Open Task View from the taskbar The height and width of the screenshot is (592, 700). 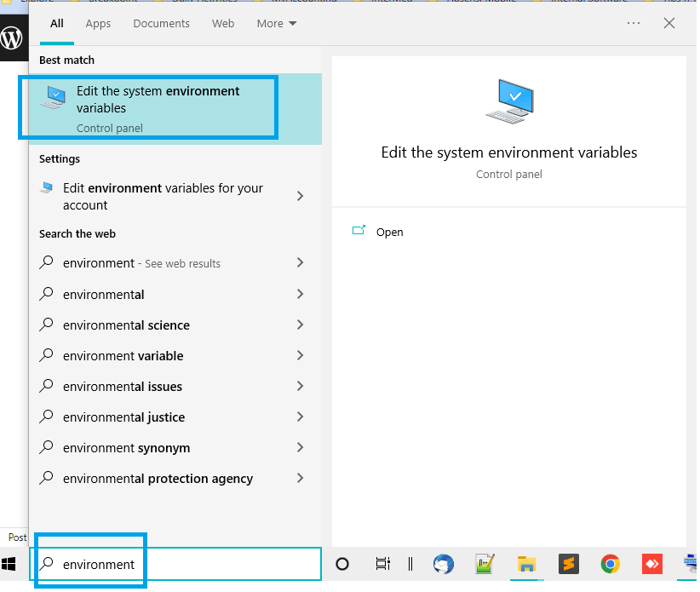pyautogui.click(x=383, y=564)
